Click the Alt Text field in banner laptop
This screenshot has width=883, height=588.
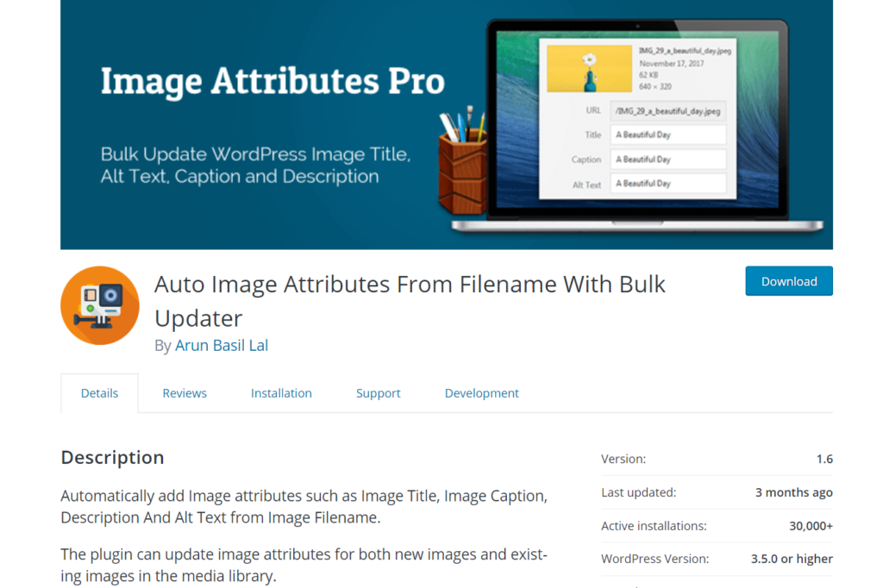(x=668, y=184)
